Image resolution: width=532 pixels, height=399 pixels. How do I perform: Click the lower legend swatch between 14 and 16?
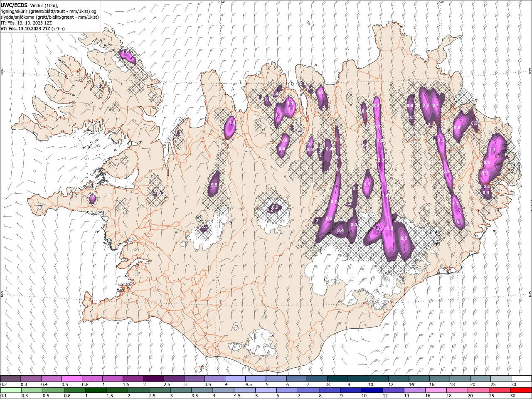pyautogui.click(x=414, y=390)
